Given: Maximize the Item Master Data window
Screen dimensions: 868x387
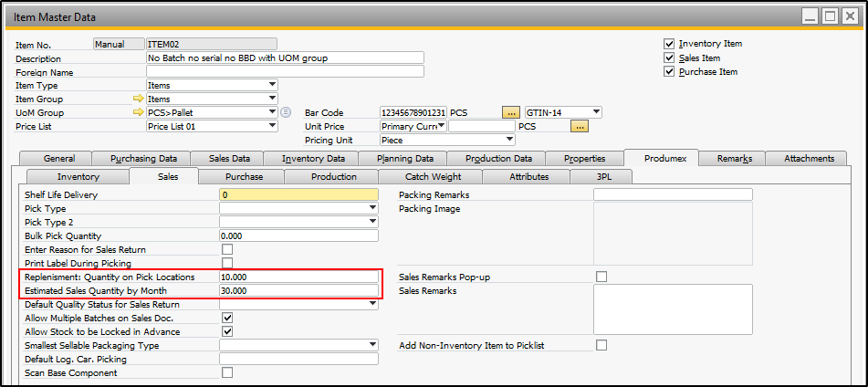Looking at the screenshot, I should (830, 16).
